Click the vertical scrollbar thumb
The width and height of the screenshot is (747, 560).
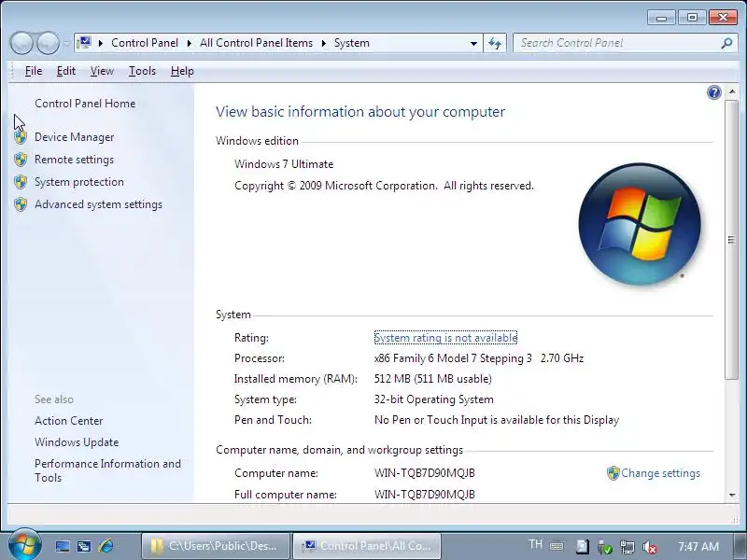click(732, 240)
